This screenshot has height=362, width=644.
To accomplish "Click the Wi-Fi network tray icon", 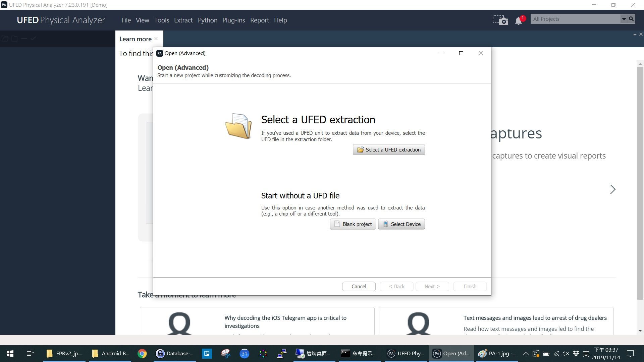I will point(556,354).
